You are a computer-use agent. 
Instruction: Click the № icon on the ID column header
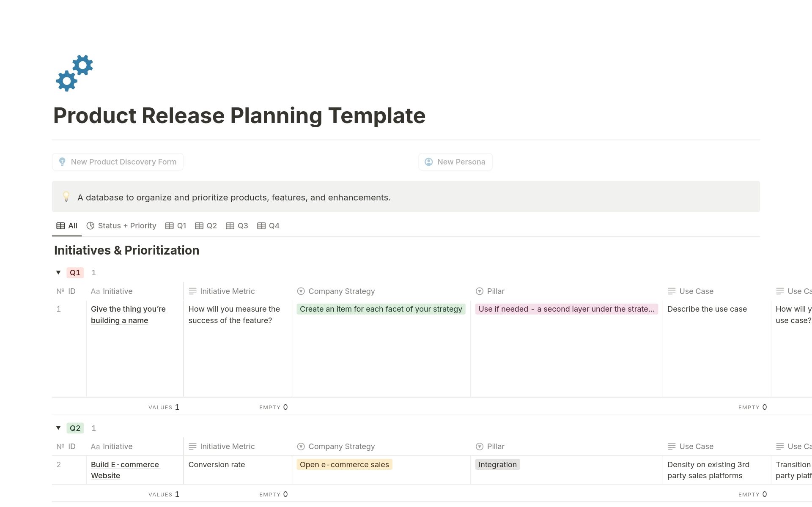(x=60, y=291)
